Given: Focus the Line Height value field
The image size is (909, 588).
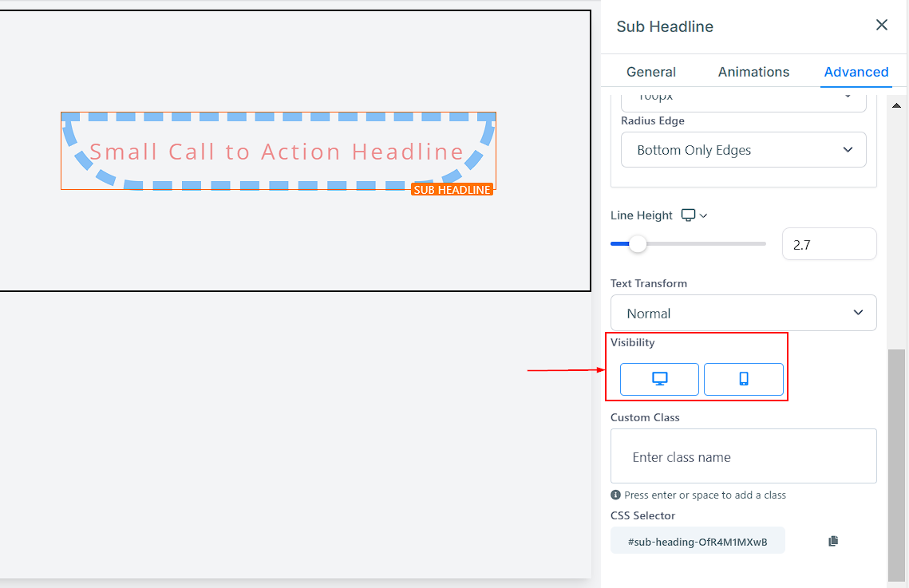Looking at the screenshot, I should point(829,244).
